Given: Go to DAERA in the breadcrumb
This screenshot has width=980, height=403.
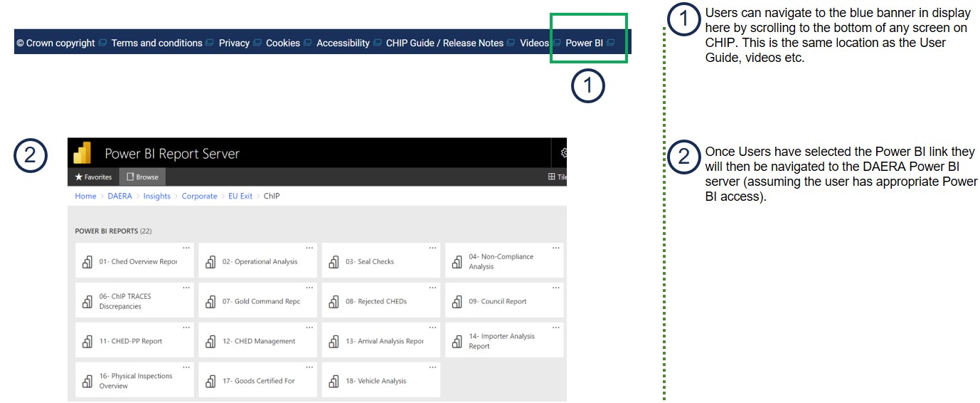Looking at the screenshot, I should [x=119, y=197].
